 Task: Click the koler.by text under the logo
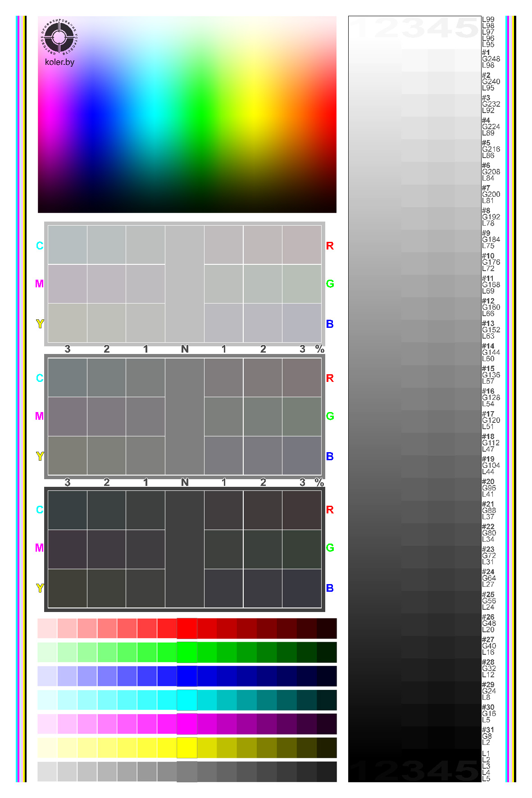[59, 62]
